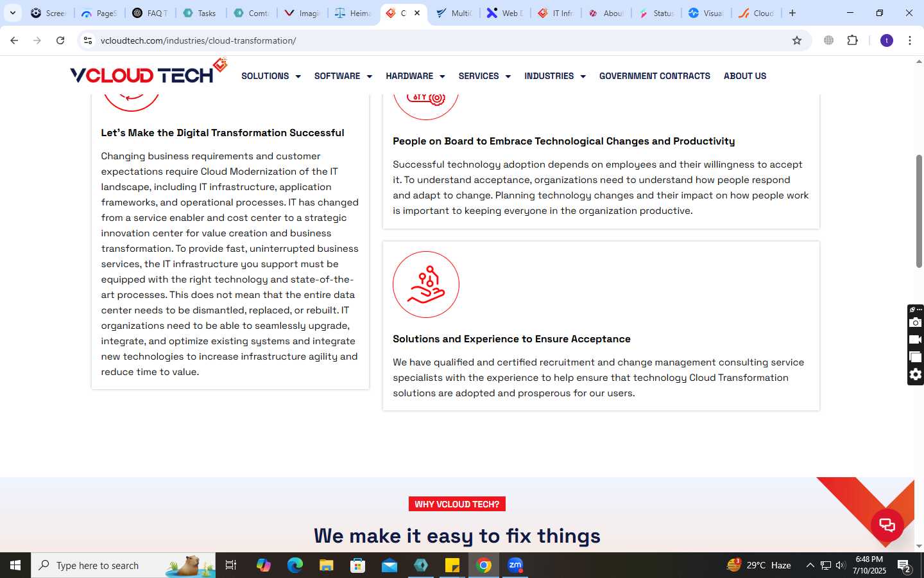
Task: Switch to the Visual tab
Action: 706,13
